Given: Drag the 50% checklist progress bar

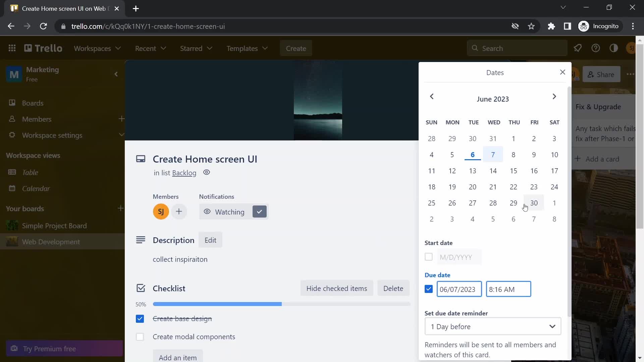Looking at the screenshot, I should coord(217,304).
